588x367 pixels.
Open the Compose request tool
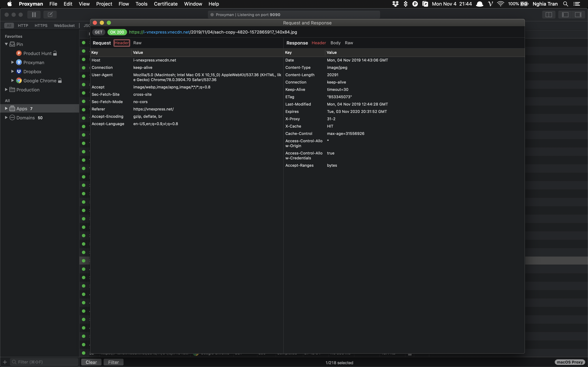[50, 15]
